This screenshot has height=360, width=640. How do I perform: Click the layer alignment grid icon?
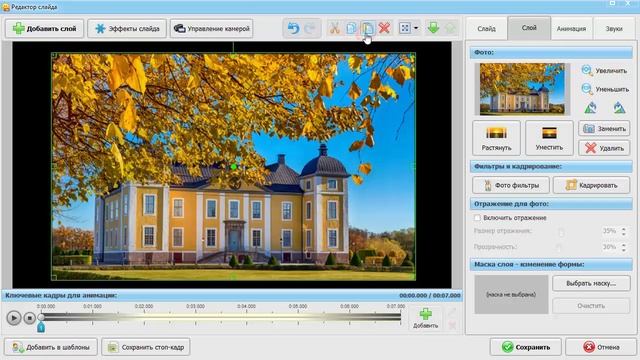pos(404,28)
